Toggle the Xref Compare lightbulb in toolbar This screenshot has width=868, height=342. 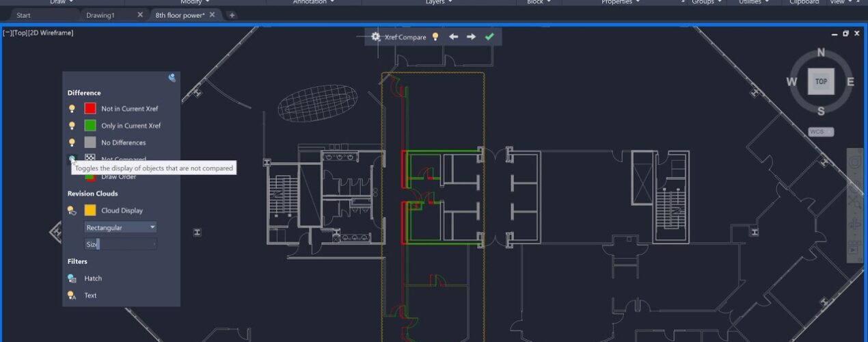coord(435,37)
